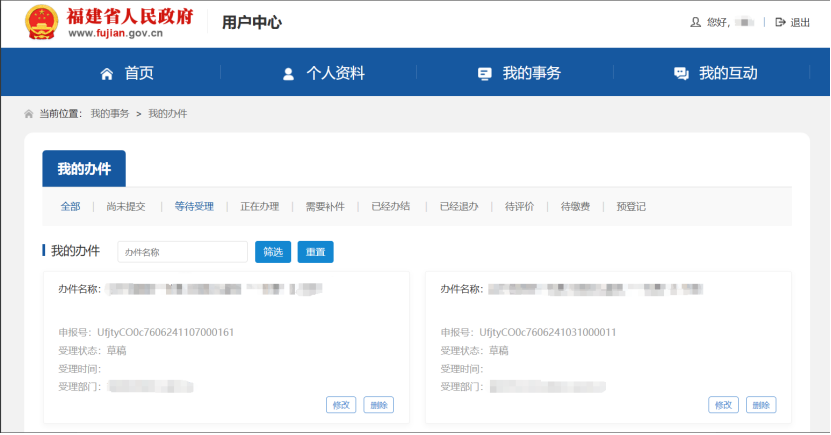Filter by 全部 status
The width and height of the screenshot is (831, 435).
tap(70, 207)
